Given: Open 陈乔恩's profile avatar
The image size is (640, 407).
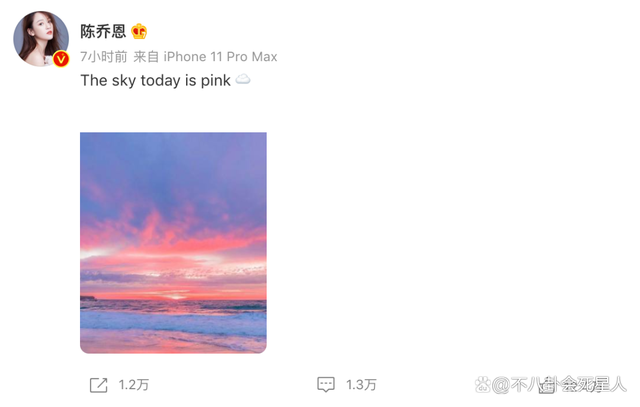Looking at the screenshot, I should pos(40,40).
